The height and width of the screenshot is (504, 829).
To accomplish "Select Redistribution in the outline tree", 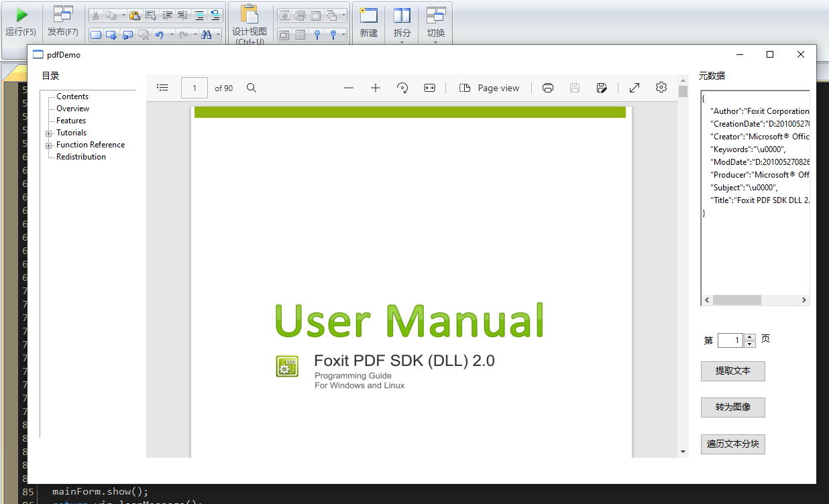I will [x=81, y=157].
